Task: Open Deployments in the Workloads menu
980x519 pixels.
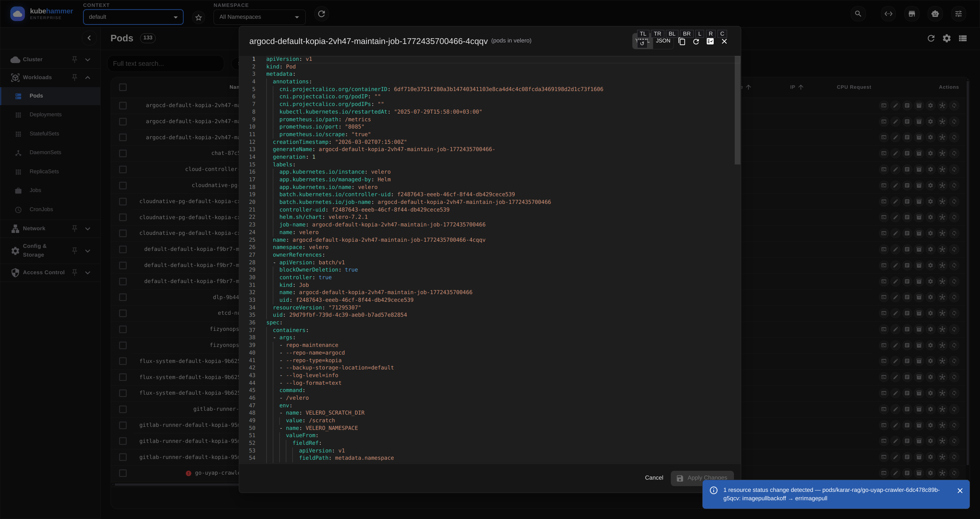Action: [x=51, y=115]
